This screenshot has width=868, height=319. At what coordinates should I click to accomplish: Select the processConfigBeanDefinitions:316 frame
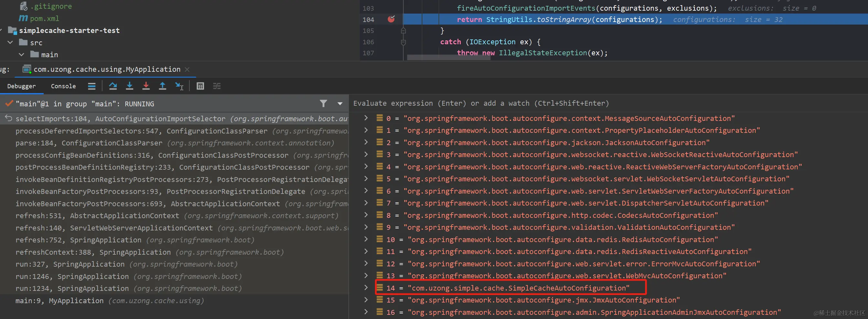tap(174, 155)
